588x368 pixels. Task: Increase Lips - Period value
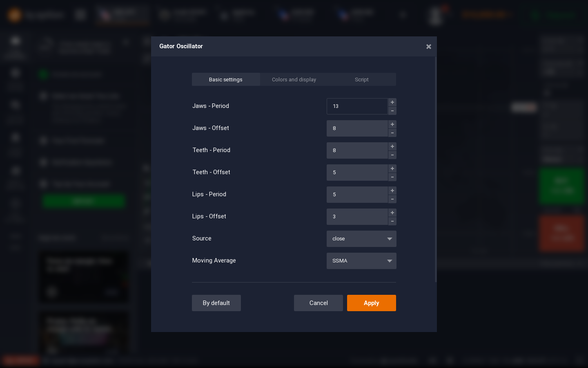tap(392, 191)
